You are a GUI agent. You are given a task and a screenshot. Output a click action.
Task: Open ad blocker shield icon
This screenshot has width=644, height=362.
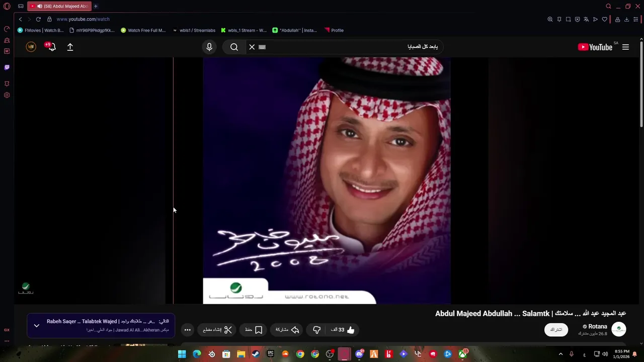577,19
